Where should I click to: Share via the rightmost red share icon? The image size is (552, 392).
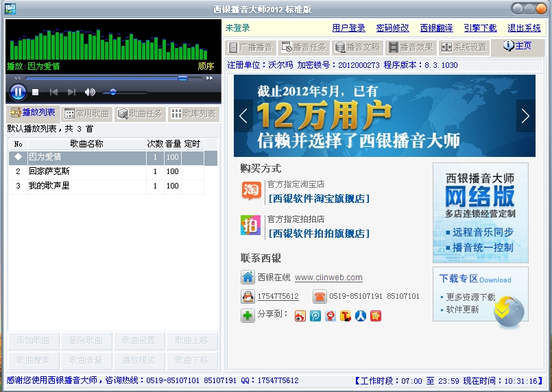(x=376, y=316)
